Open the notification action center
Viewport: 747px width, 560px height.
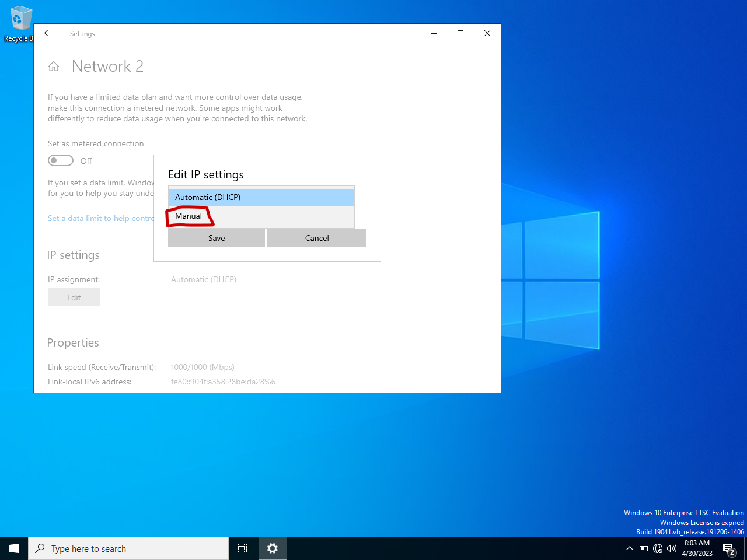click(x=729, y=548)
